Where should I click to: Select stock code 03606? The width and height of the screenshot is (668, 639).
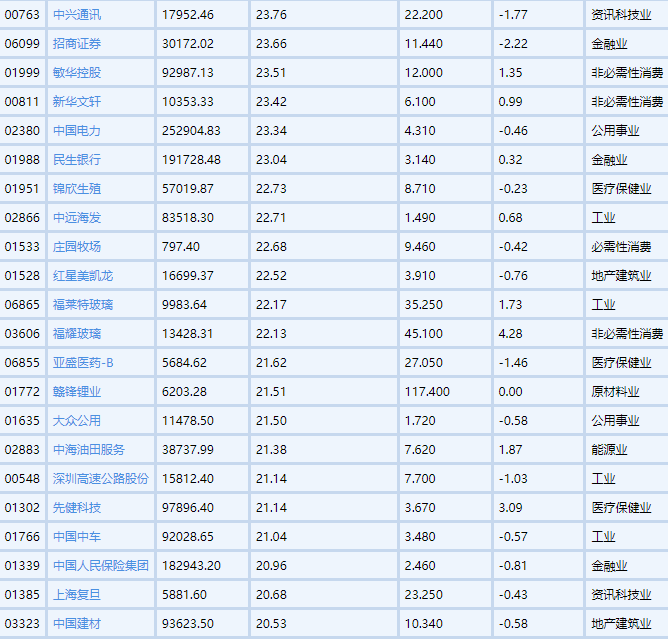click(x=22, y=334)
